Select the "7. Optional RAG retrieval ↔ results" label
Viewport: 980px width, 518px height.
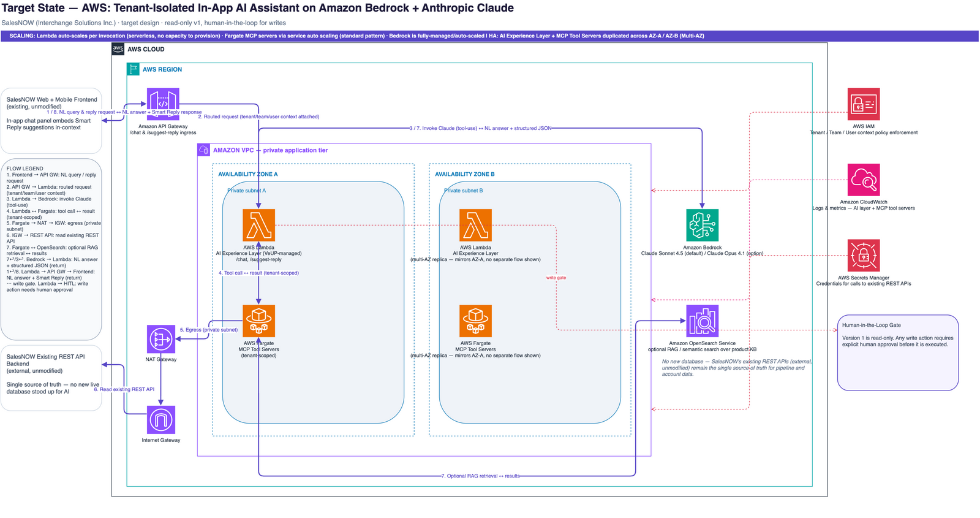[481, 476]
